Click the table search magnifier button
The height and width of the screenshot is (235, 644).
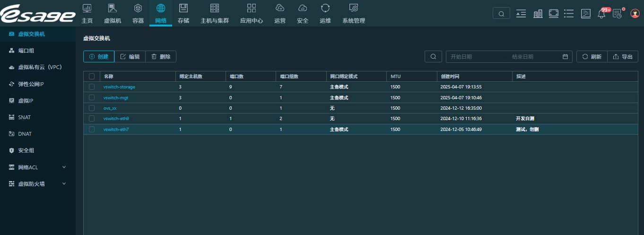pyautogui.click(x=433, y=57)
